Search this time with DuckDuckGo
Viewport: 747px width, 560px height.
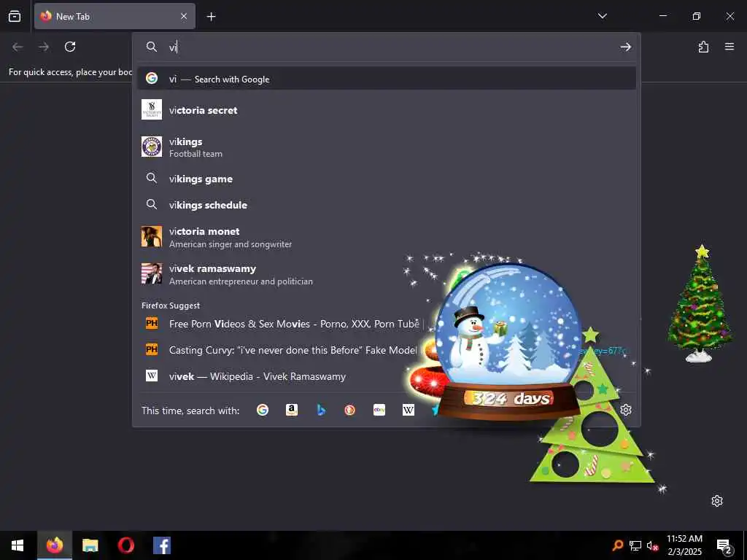click(349, 410)
